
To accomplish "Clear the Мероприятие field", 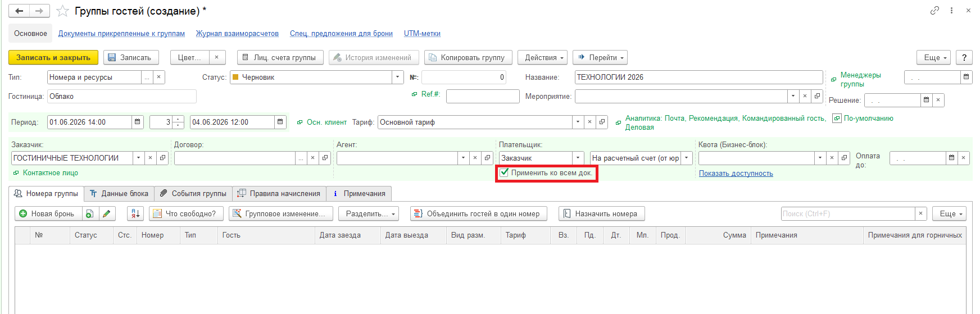I will coord(805,96).
